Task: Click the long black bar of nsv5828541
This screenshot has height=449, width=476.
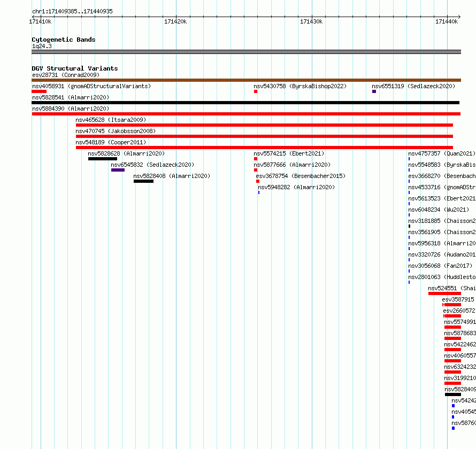Action: pyautogui.click(x=245, y=103)
